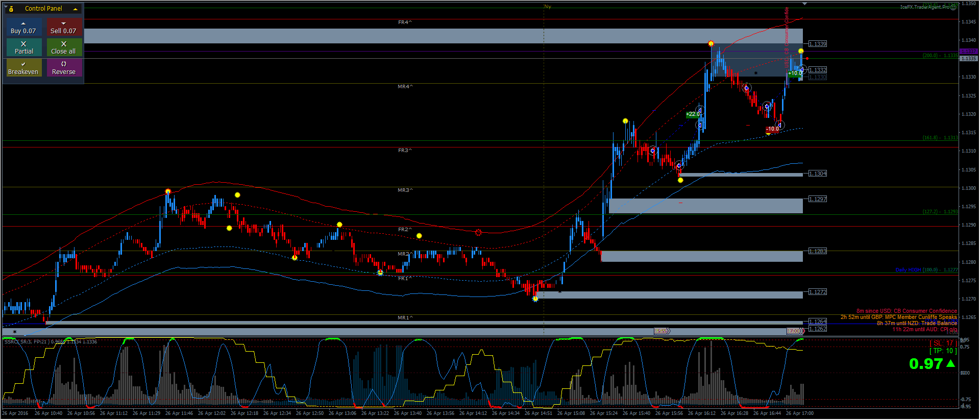Click the (127.2) - 1.1293 Fibonacci label
Viewport: 980px width, 420px height.
point(940,212)
